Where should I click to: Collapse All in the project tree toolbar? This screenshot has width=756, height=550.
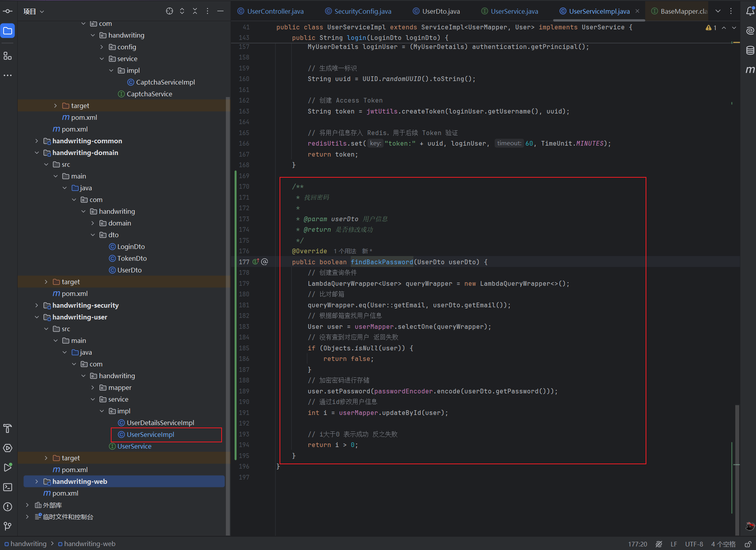pos(195,11)
